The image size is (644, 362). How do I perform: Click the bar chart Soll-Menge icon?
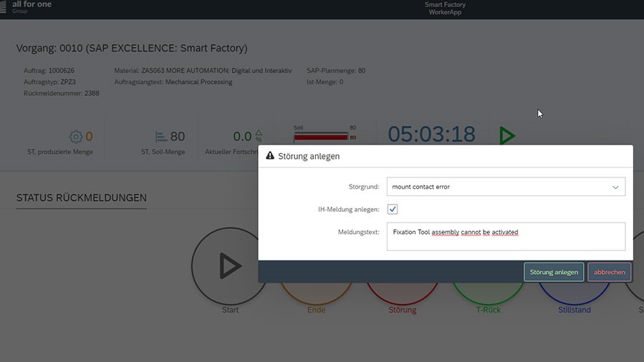[161, 137]
